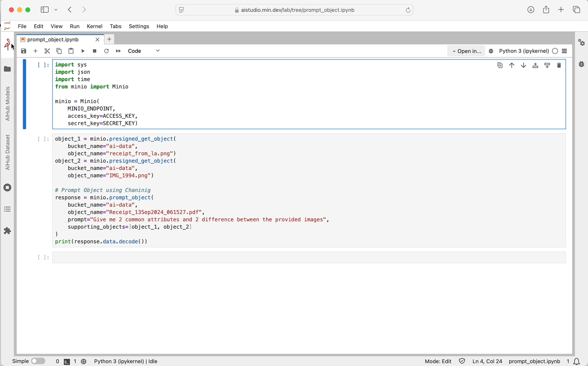Toggle the Simple interface mode switch
Image resolution: width=588 pixels, height=366 pixels.
pyautogui.click(x=38, y=361)
